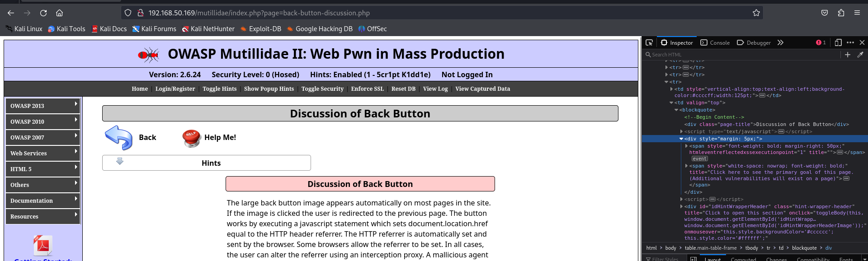Click the red Help Me button image

pos(192,138)
